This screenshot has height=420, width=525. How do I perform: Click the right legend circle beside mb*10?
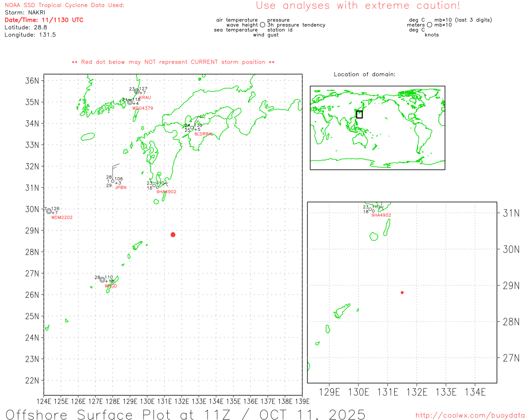[429, 25]
